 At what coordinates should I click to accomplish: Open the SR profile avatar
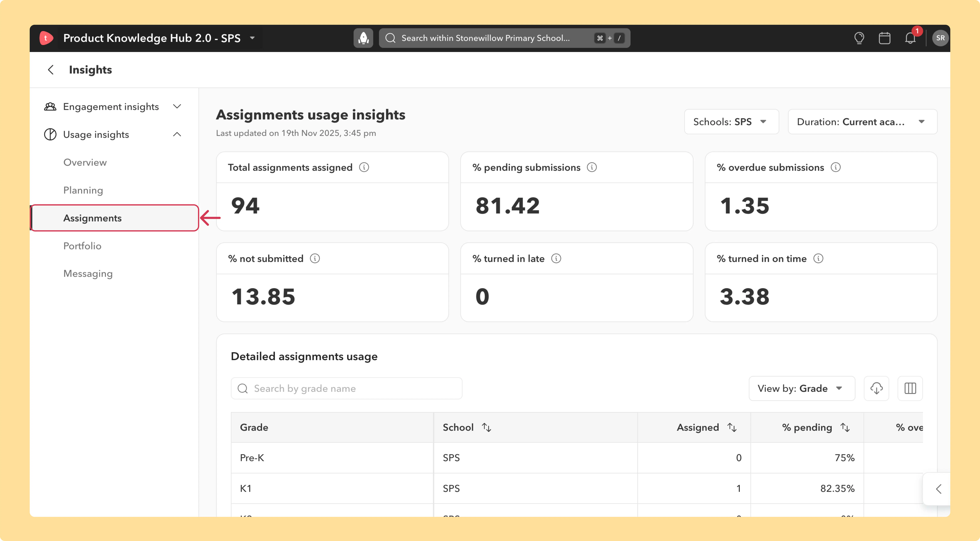940,38
